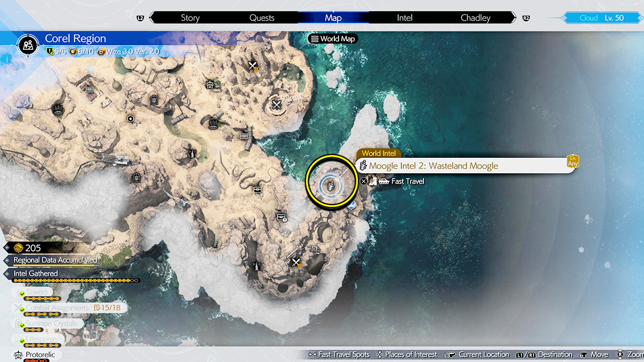This screenshot has width=644, height=362.
Task: Click the Corel Region map emblem icon
Action: [27, 45]
